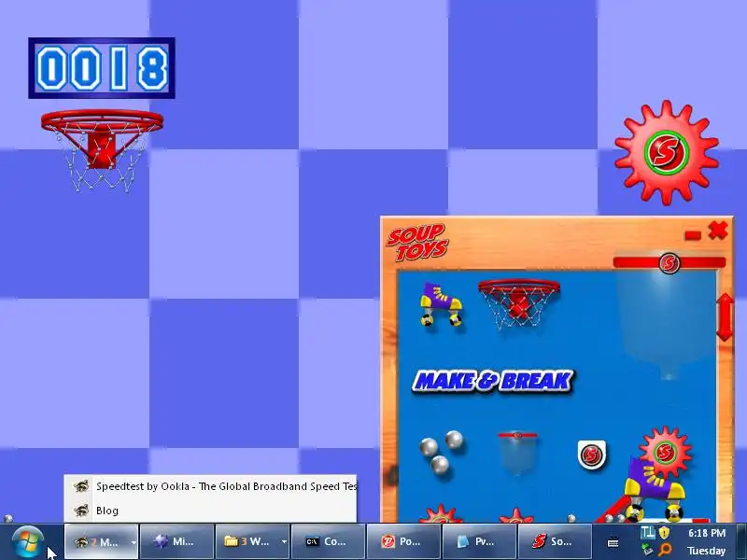Click the red vertical double-arrow control
747x560 pixels.
(725, 316)
